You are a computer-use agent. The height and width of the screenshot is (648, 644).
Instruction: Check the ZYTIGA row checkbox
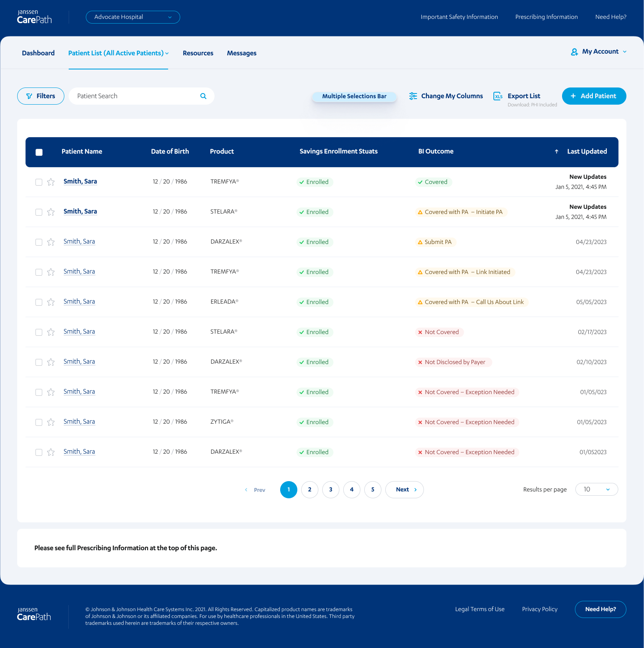[x=39, y=422]
